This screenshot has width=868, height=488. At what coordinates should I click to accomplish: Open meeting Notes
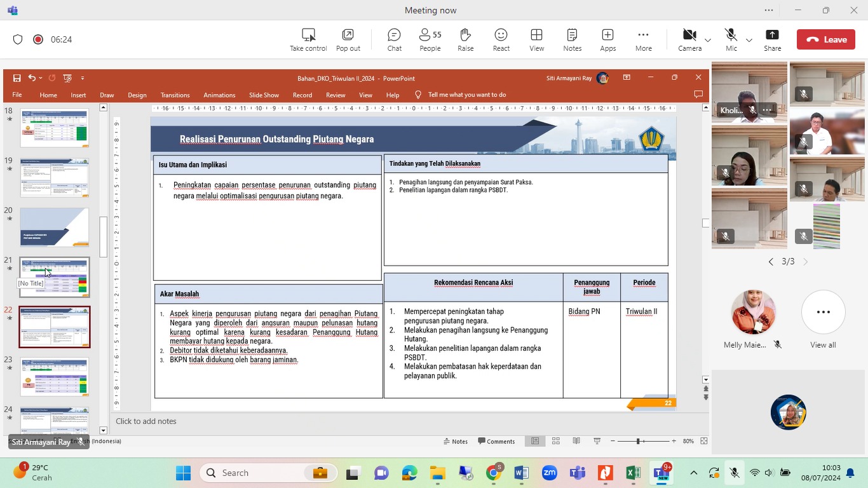[572, 39]
